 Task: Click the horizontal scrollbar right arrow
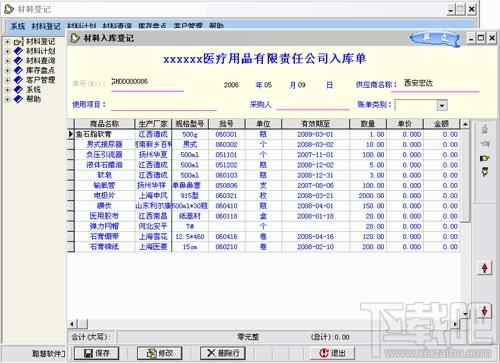pos(455,324)
